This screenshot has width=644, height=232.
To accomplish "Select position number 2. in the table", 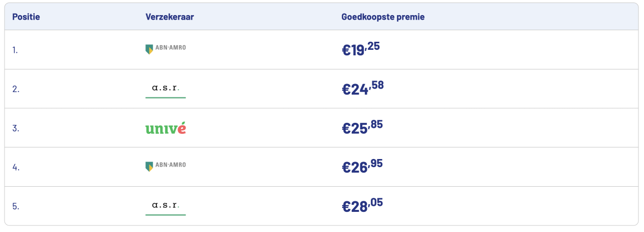I will pyautogui.click(x=16, y=89).
